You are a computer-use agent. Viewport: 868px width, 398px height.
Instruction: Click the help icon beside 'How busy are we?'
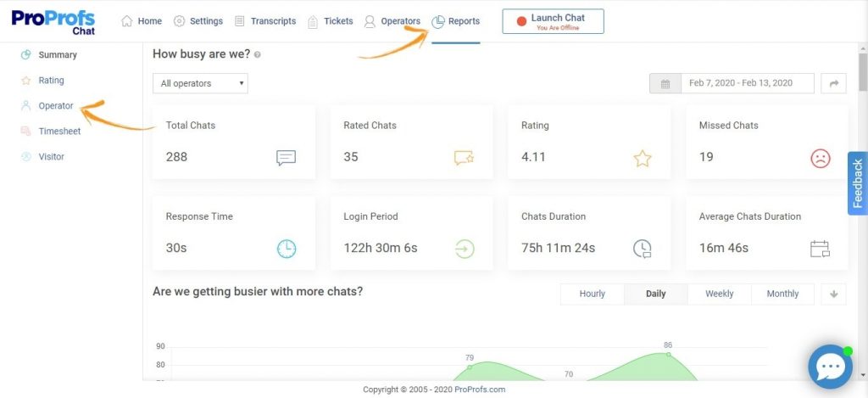tap(257, 54)
